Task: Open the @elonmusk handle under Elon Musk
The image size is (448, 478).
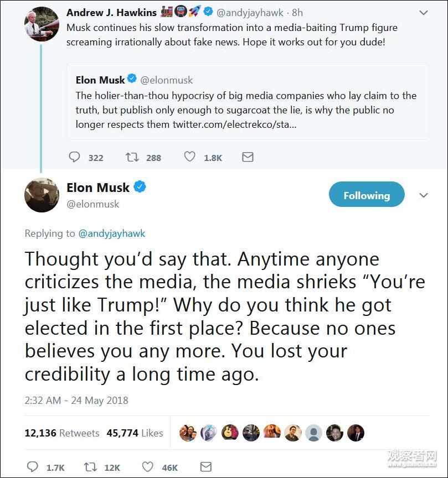Action: pyautogui.click(x=93, y=204)
